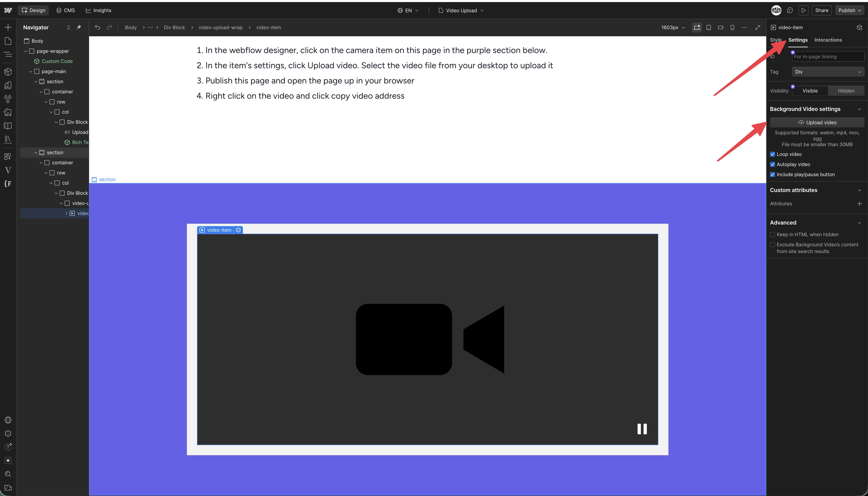Switch to tablet breakpoint

click(x=709, y=27)
